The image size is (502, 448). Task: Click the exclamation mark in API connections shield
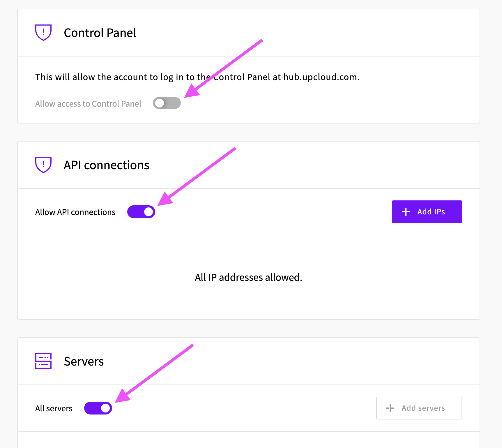[43, 164]
